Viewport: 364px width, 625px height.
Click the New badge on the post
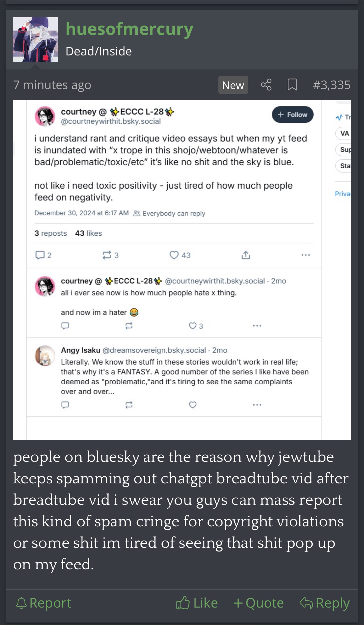233,85
